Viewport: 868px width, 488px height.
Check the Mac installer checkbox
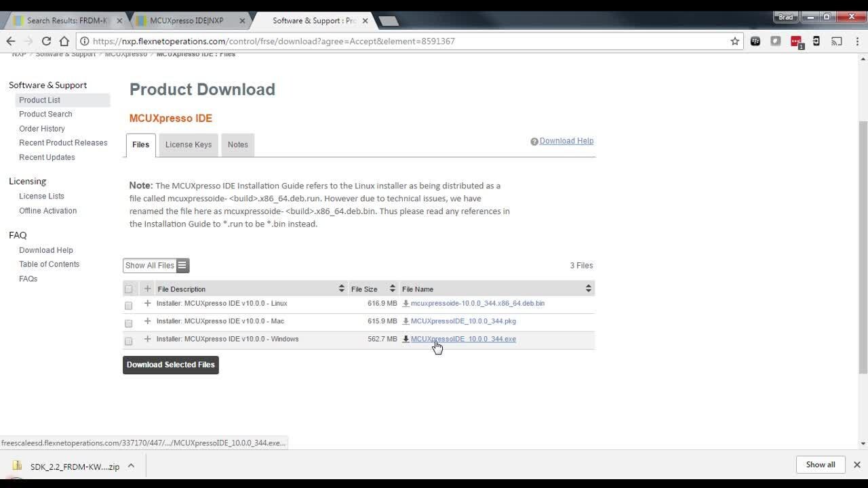pos(129,323)
